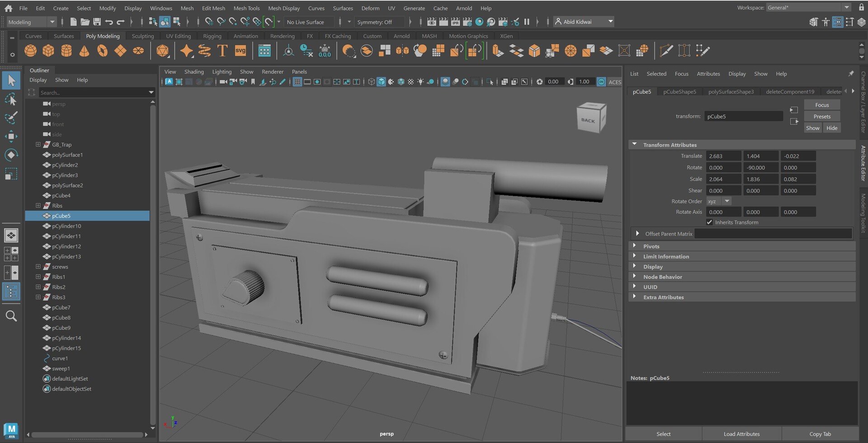The image size is (868, 443).
Task: Click the polygon sphere shelf icon
Action: tap(30, 51)
